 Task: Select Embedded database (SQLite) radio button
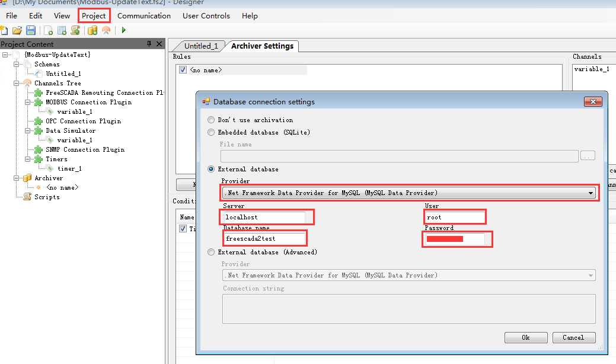click(211, 132)
